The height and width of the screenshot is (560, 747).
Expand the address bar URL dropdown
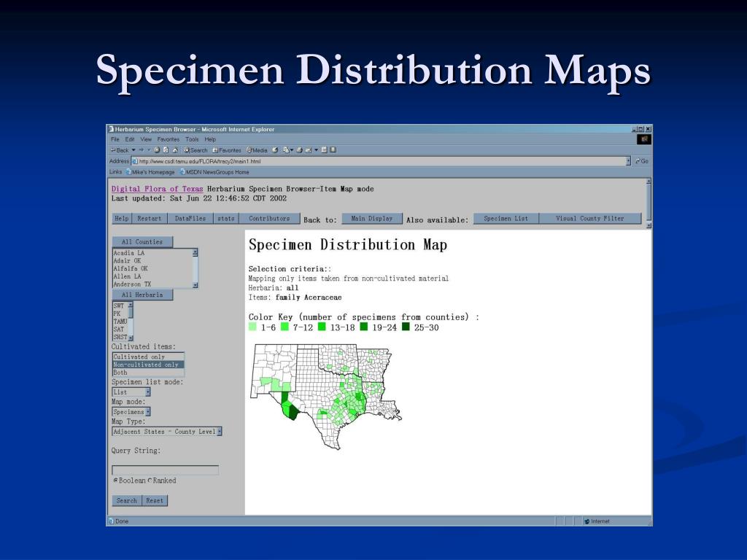coord(628,161)
